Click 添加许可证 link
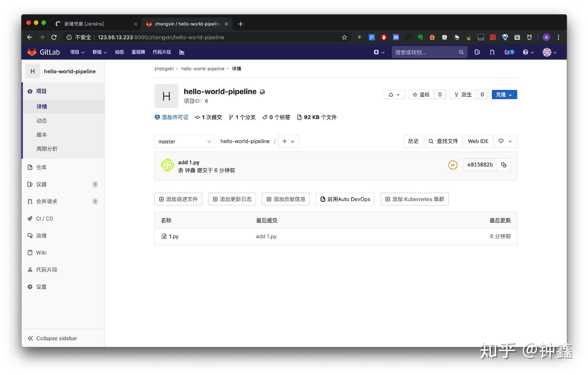This screenshot has width=588, height=375. 171,117
